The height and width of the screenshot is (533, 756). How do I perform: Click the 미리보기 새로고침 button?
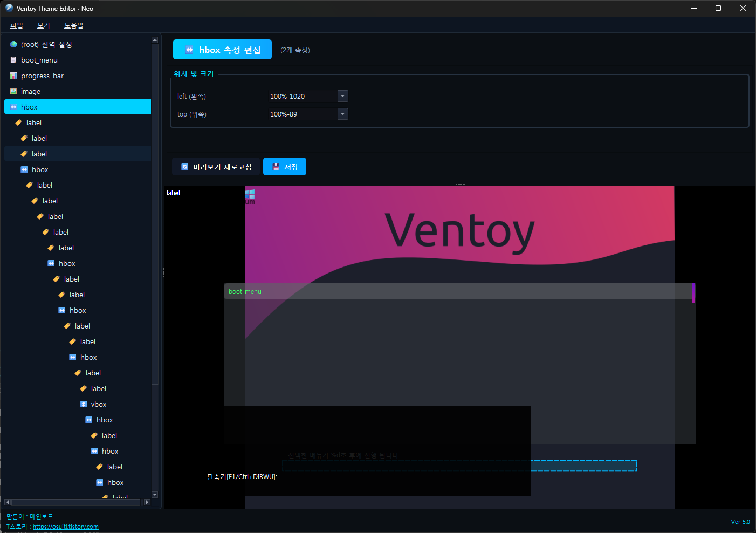click(x=216, y=167)
